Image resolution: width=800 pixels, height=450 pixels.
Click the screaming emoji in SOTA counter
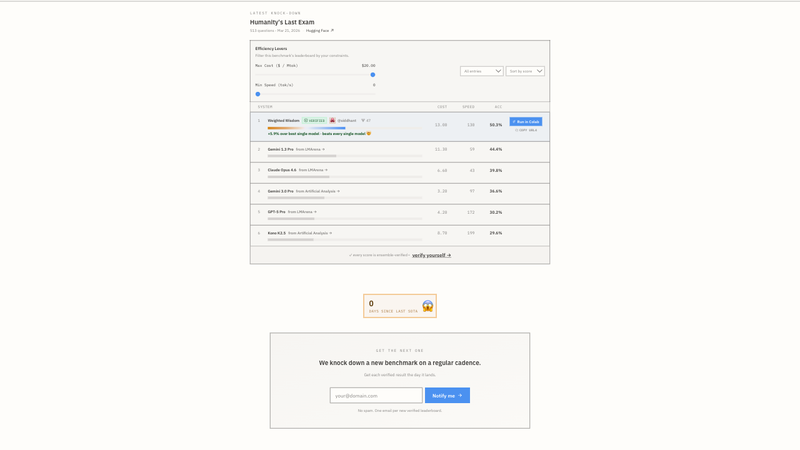tap(428, 306)
